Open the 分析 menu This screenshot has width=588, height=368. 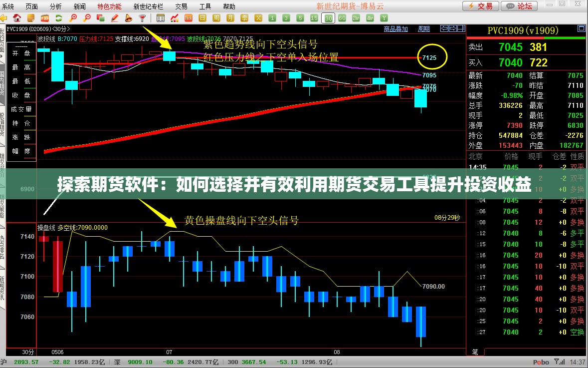point(55,6)
